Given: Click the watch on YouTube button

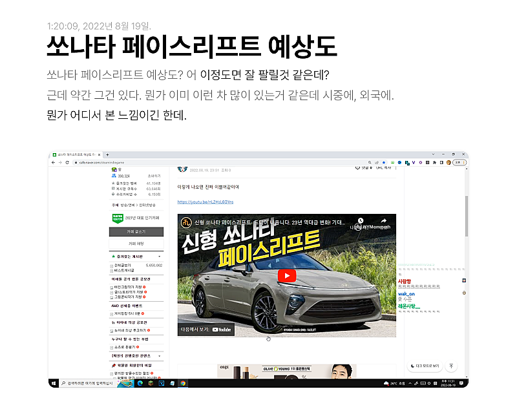Looking at the screenshot, I should click(206, 330).
